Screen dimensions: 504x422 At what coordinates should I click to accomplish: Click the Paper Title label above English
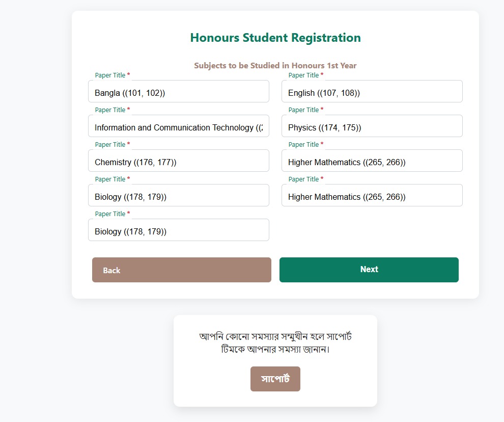click(304, 75)
